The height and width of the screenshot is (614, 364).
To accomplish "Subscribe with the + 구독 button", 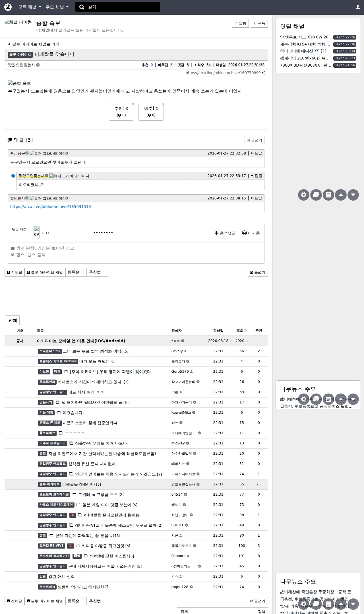I will pos(259,23).
